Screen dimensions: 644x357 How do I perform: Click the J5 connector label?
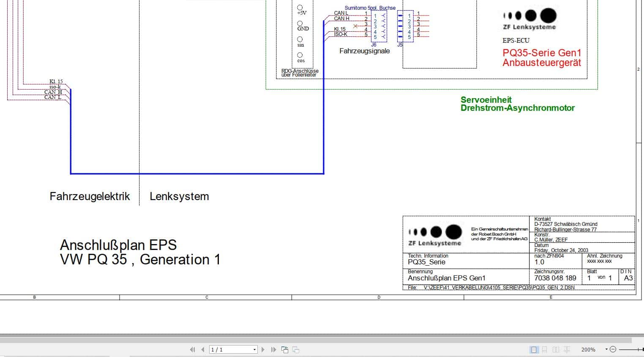(x=400, y=45)
